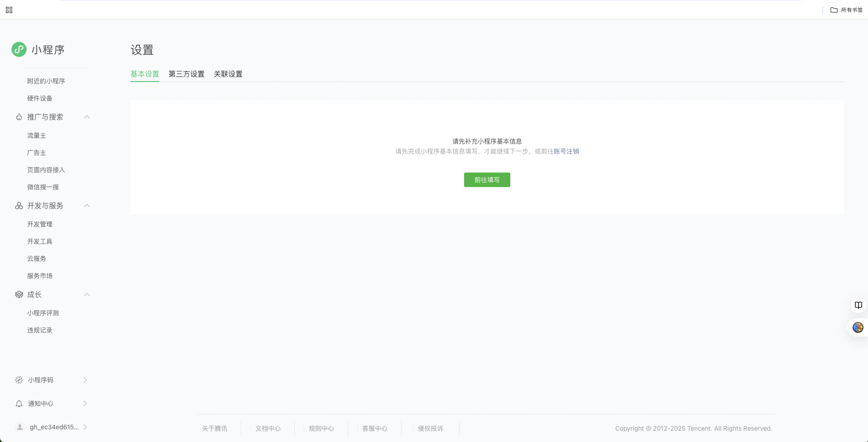This screenshot has height=442, width=868.
Task: Click the gh_ec34ed615... account name
Action: tap(54, 427)
